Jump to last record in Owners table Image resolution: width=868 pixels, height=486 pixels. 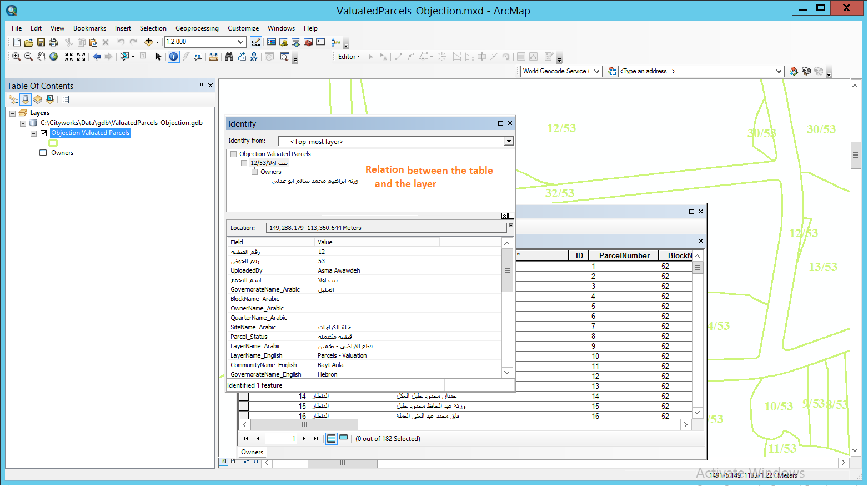click(316, 439)
